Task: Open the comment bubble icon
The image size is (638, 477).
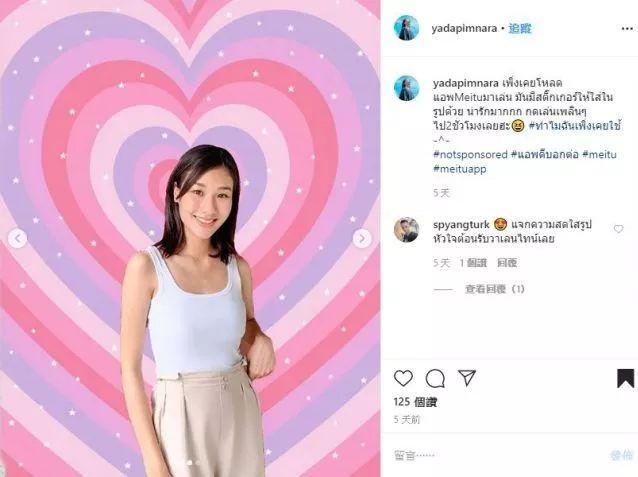Action: coord(435,379)
